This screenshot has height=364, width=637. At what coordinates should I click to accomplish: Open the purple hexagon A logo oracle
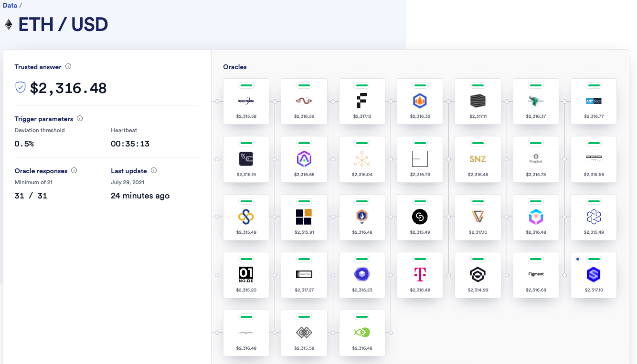[x=304, y=159]
